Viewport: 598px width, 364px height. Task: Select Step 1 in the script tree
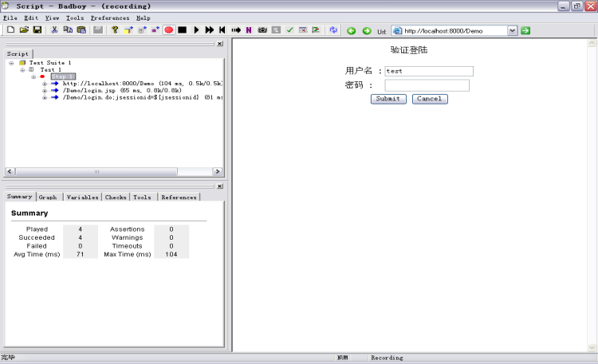click(63, 76)
